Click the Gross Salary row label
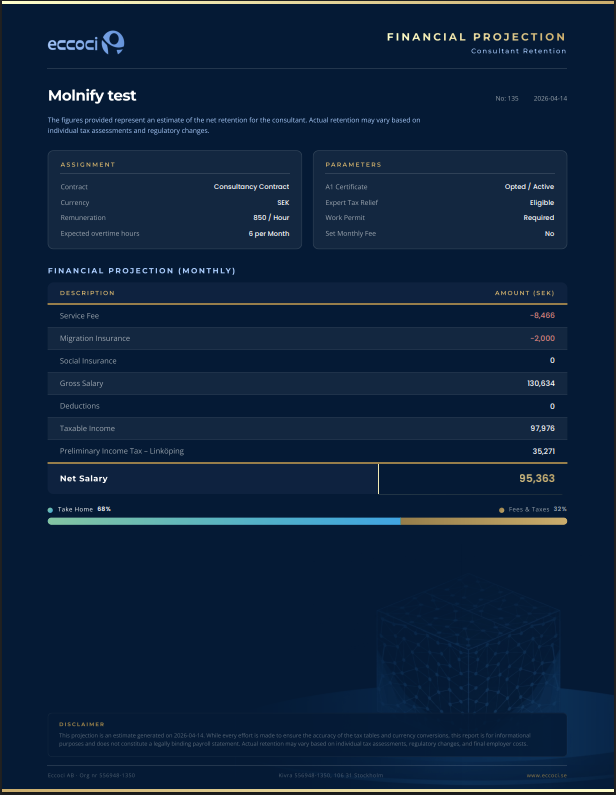Screen dimensions: 616x795 pyautogui.click(x=81, y=383)
